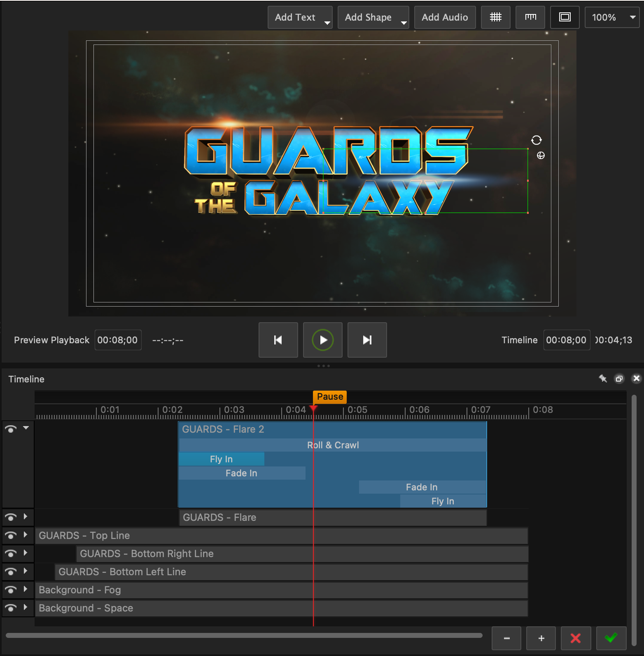The image size is (644, 656).
Task: Hide the Background - Fog layer
Action: [x=11, y=590]
